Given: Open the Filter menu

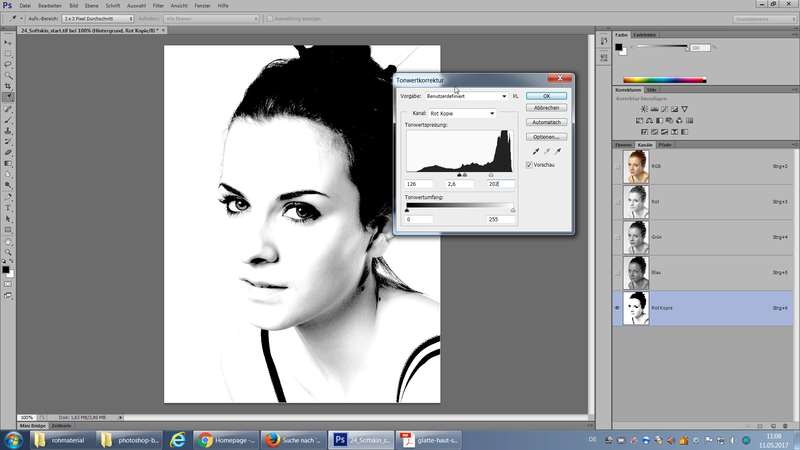Looking at the screenshot, I should coord(158,5).
